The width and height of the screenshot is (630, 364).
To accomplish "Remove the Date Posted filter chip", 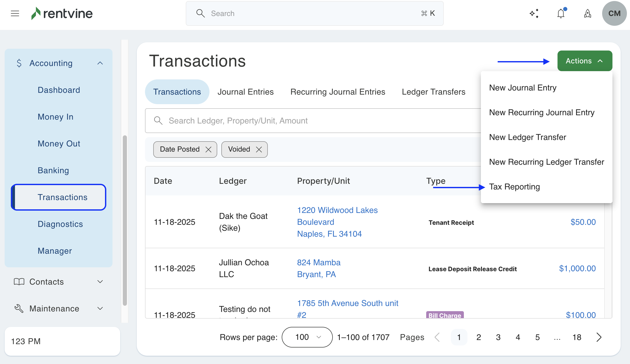I will coord(208,150).
